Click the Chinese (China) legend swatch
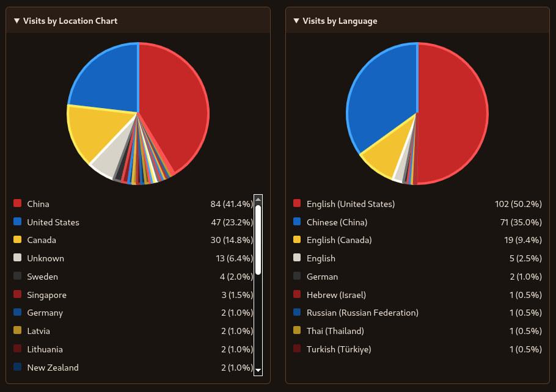Screen dimensions: 556x392 (297, 222)
